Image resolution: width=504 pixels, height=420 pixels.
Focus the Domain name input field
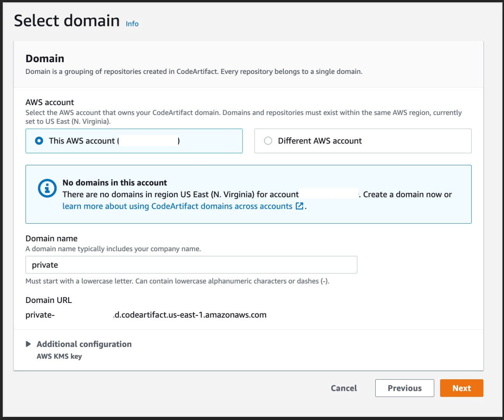(x=191, y=264)
